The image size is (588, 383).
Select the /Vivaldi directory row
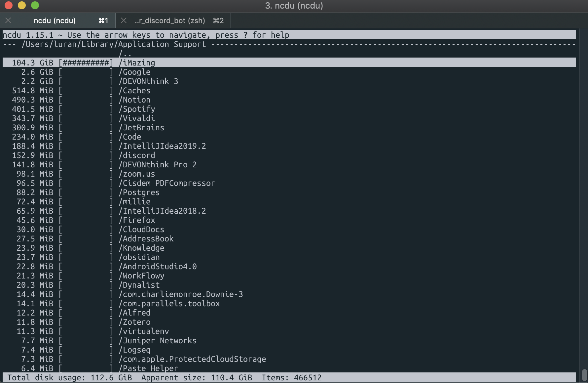(289, 118)
